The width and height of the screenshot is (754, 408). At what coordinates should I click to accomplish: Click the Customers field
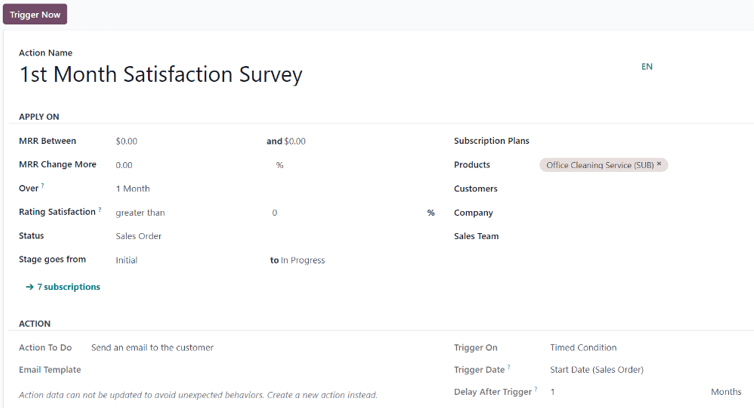click(x=640, y=189)
